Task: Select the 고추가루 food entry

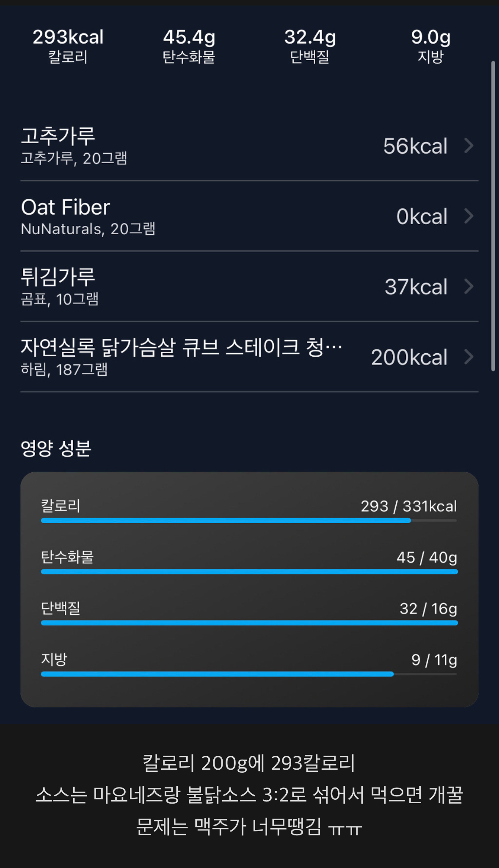Action: (x=249, y=146)
